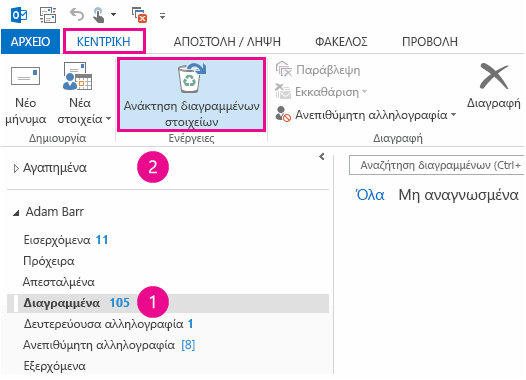The width and height of the screenshot is (526, 380).
Task: Open the Πρόχειρα folder
Action: click(x=49, y=261)
